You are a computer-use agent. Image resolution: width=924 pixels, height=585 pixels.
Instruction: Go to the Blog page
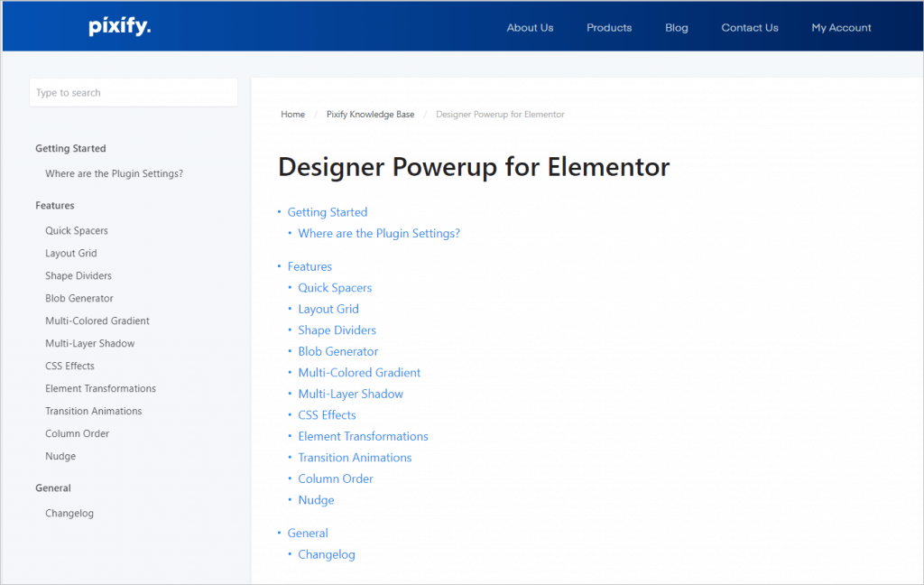click(x=677, y=28)
